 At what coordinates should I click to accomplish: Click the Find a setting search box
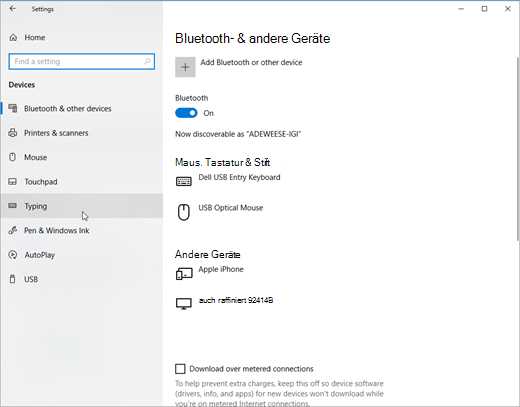[82, 61]
